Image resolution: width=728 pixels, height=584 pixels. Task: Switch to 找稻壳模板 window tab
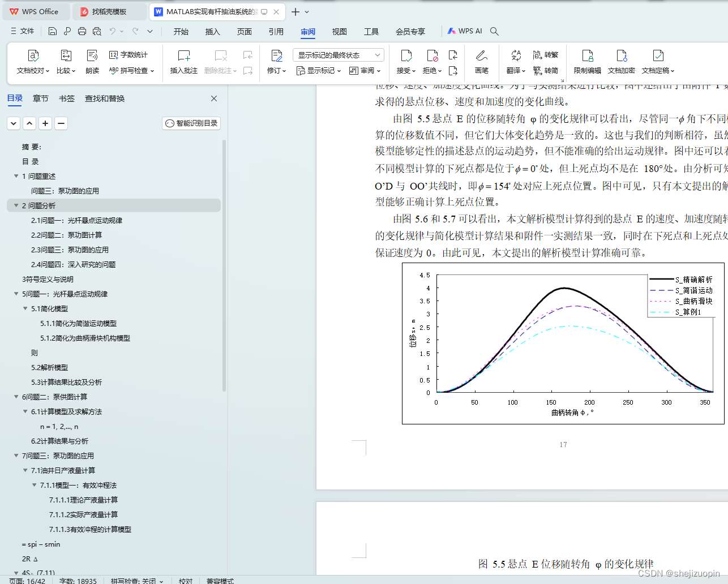(x=109, y=11)
